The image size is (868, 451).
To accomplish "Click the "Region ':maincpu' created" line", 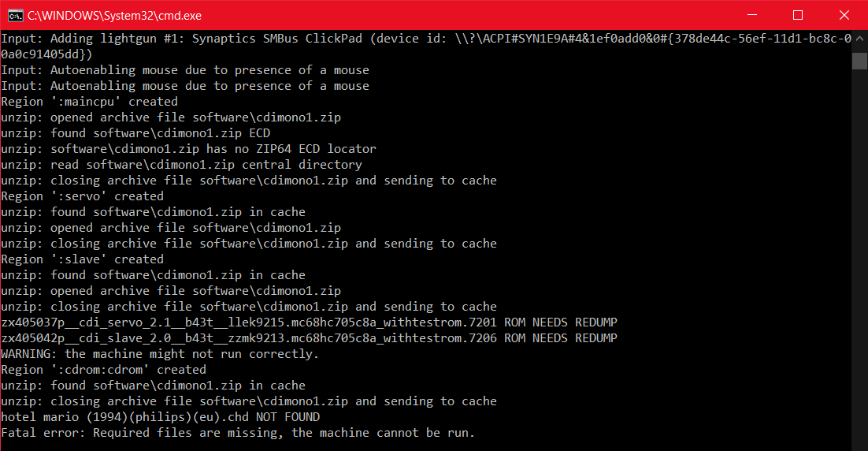I will click(x=89, y=102).
